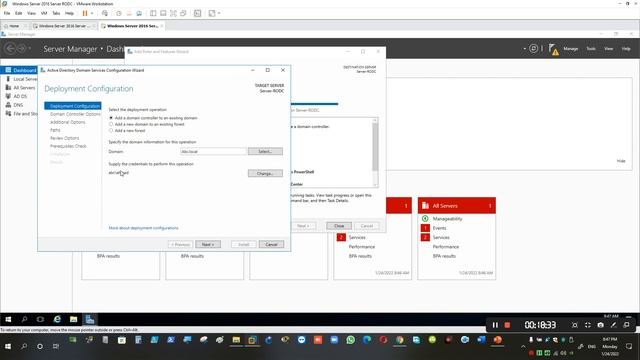Go to Prerequisites Check wizard step
Image resolution: width=640 pixels, height=360 pixels.
click(68, 146)
